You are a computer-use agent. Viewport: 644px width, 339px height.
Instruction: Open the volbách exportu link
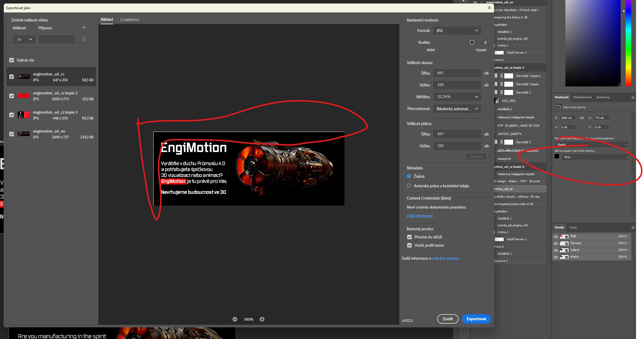pos(446,258)
